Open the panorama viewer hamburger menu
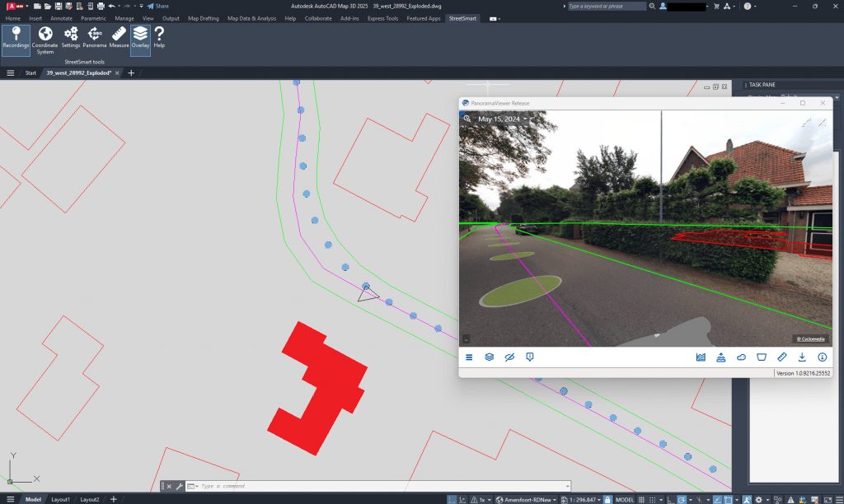844x504 pixels. [x=469, y=357]
